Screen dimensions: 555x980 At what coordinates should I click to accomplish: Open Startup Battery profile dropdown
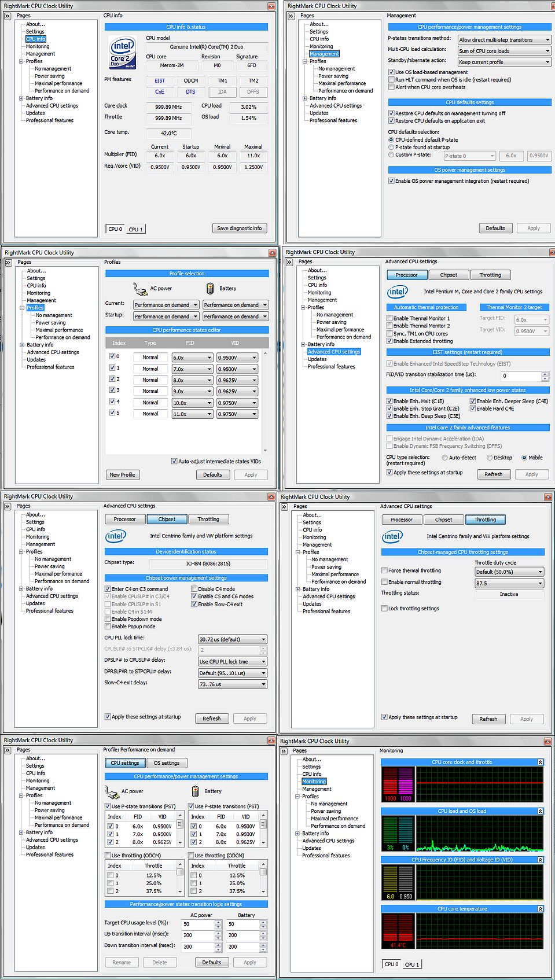click(236, 316)
